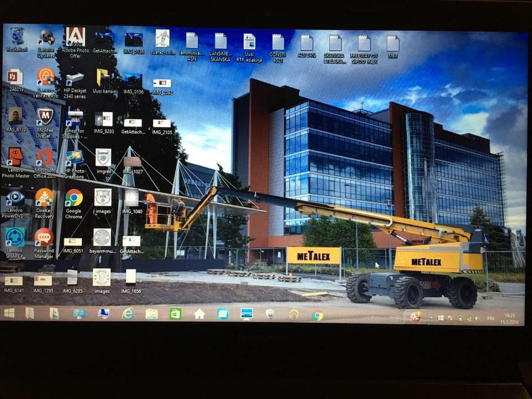The width and height of the screenshot is (532, 399).
Task: Select the IMG_1027 image file
Action: [132, 165]
